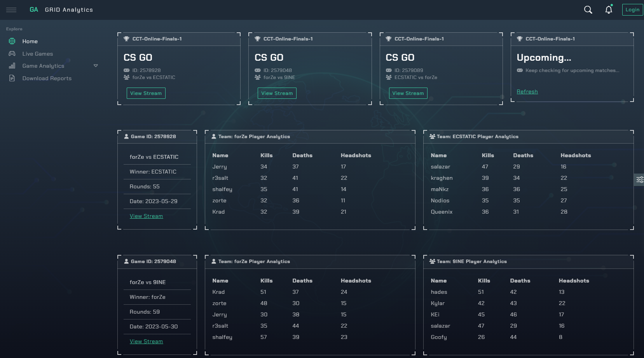View Stream for forZe vs 9INE card
Viewport: 644px width, 358px height.
pos(277,93)
